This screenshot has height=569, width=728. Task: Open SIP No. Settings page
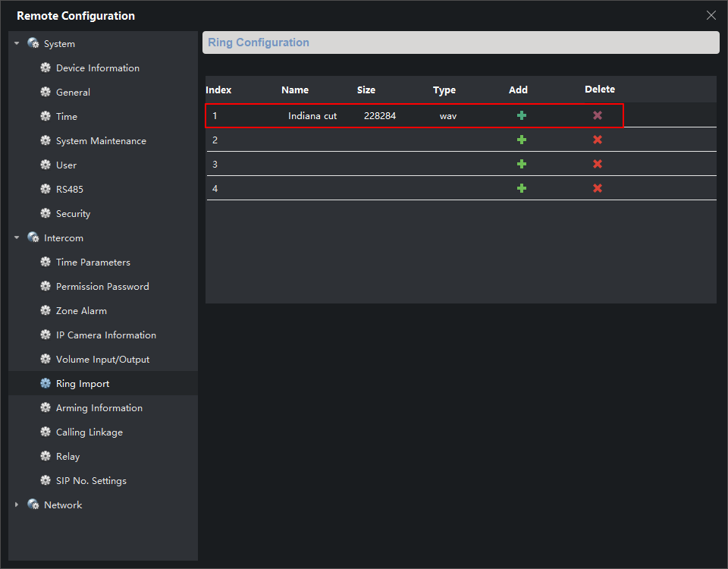pos(91,481)
